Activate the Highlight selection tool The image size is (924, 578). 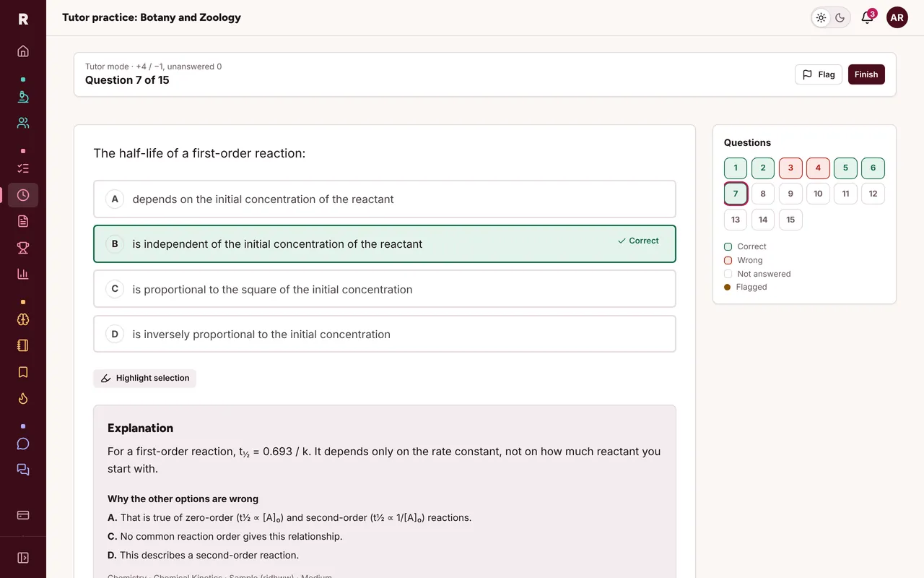pos(145,378)
